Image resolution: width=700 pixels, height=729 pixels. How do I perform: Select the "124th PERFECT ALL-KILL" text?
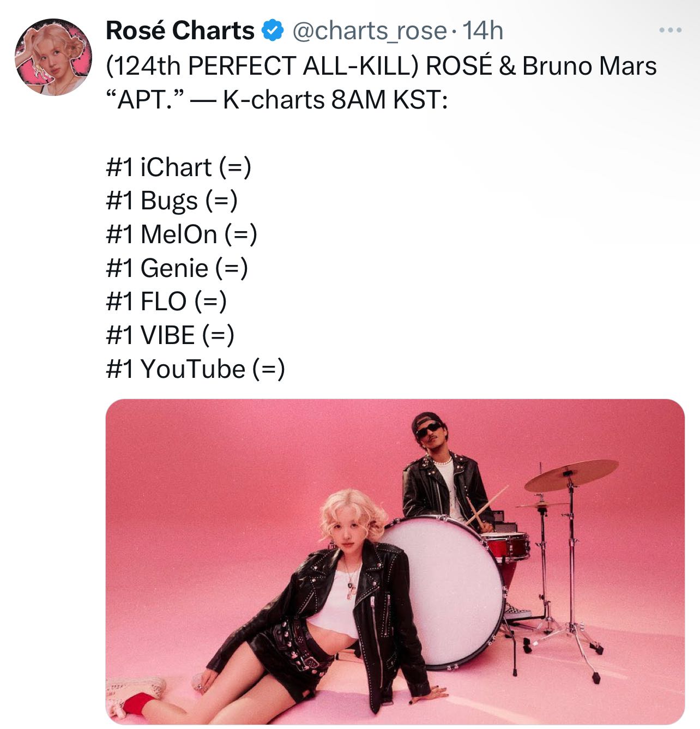coord(263,66)
